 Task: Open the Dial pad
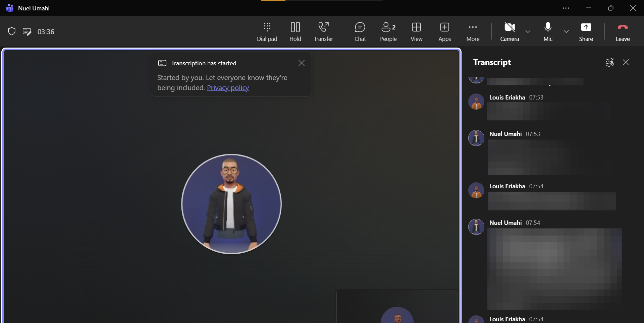click(267, 31)
